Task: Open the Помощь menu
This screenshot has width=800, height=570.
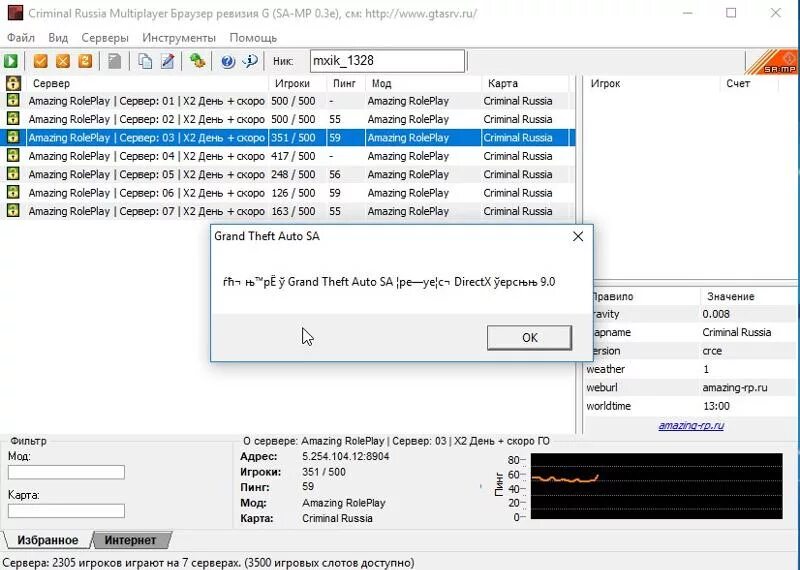Action: coord(253,38)
